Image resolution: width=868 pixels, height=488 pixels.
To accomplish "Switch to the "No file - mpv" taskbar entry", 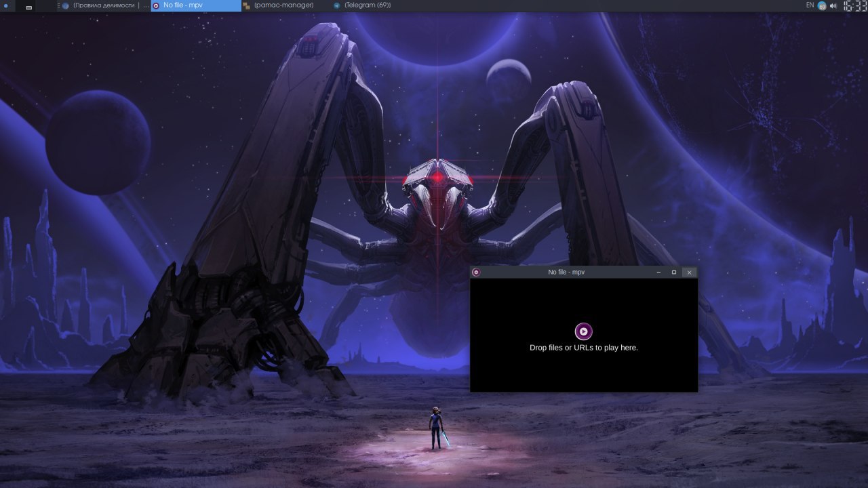I will [196, 5].
